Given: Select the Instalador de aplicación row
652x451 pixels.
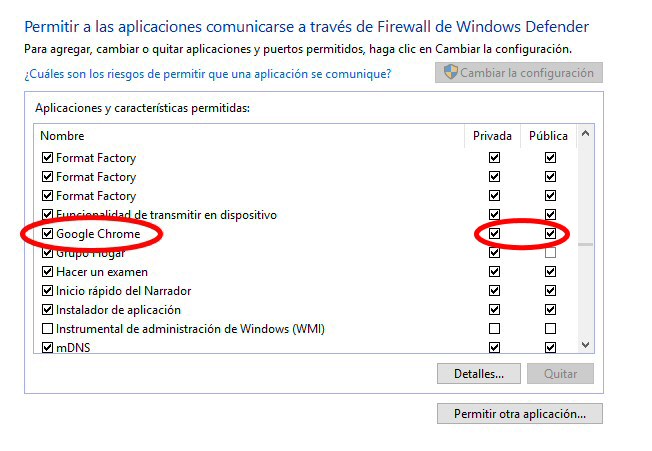Looking at the screenshot, I should (x=118, y=310).
